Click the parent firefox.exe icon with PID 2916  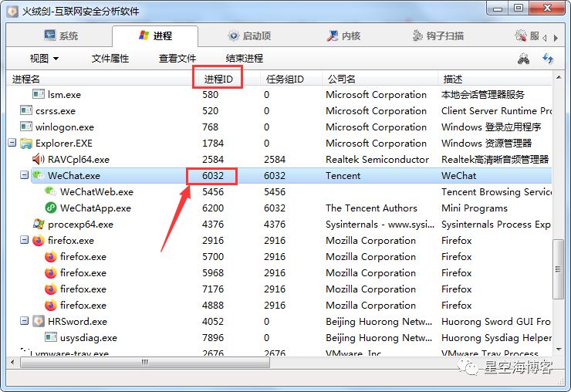click(x=39, y=241)
